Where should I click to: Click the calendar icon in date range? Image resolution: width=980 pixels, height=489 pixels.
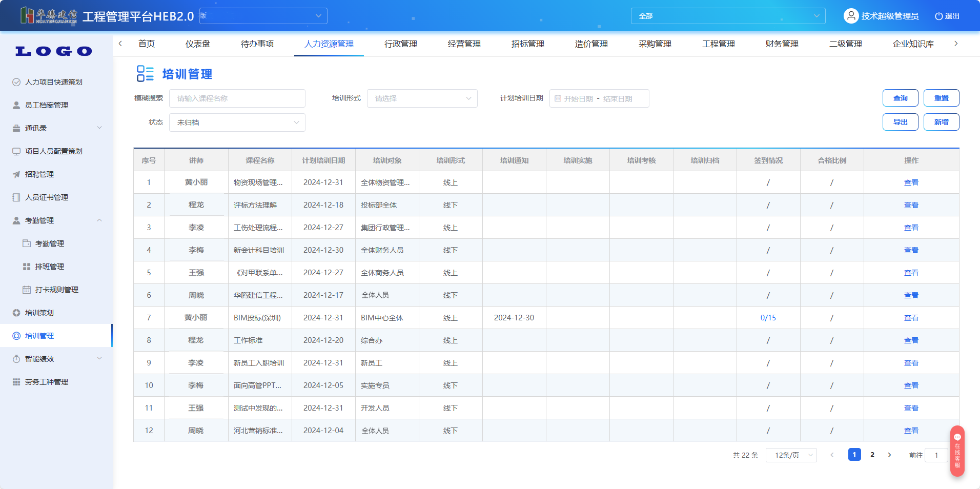558,98
